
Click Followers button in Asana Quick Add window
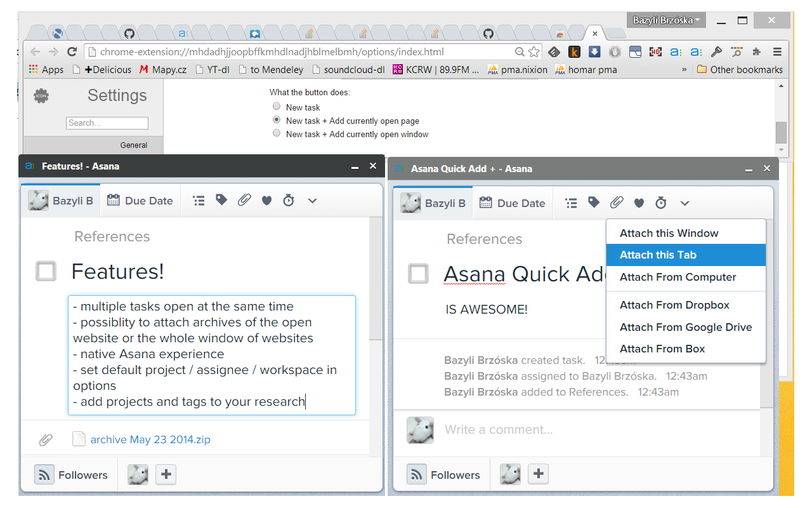(444, 474)
